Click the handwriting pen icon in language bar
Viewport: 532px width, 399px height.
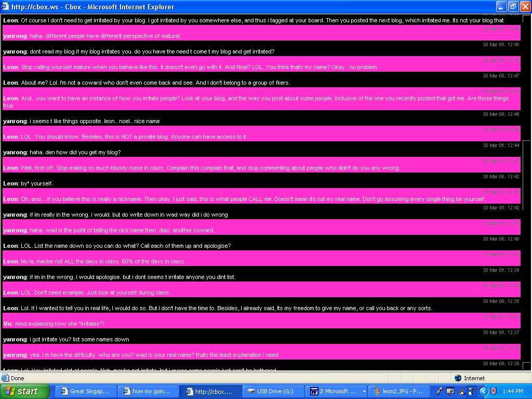tap(461, 391)
